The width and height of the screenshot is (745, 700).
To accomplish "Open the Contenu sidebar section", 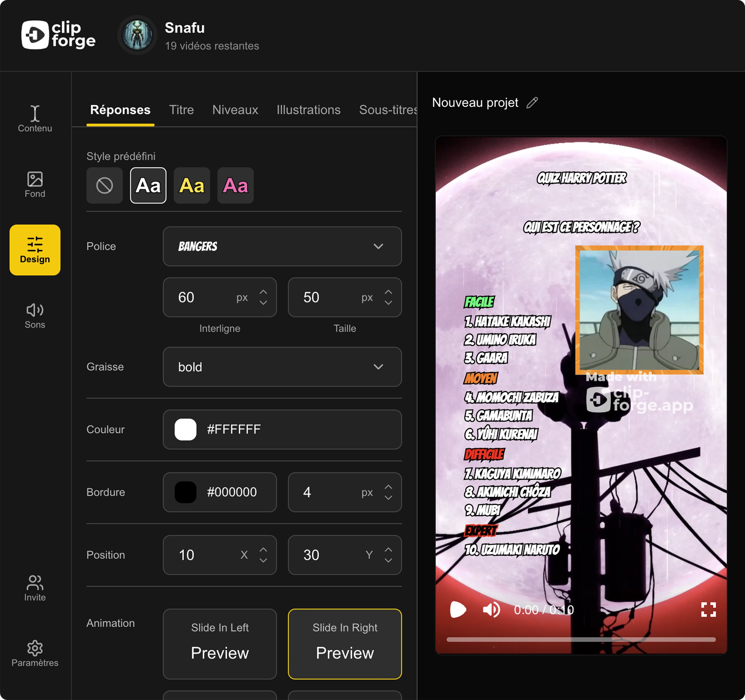I will (35, 118).
